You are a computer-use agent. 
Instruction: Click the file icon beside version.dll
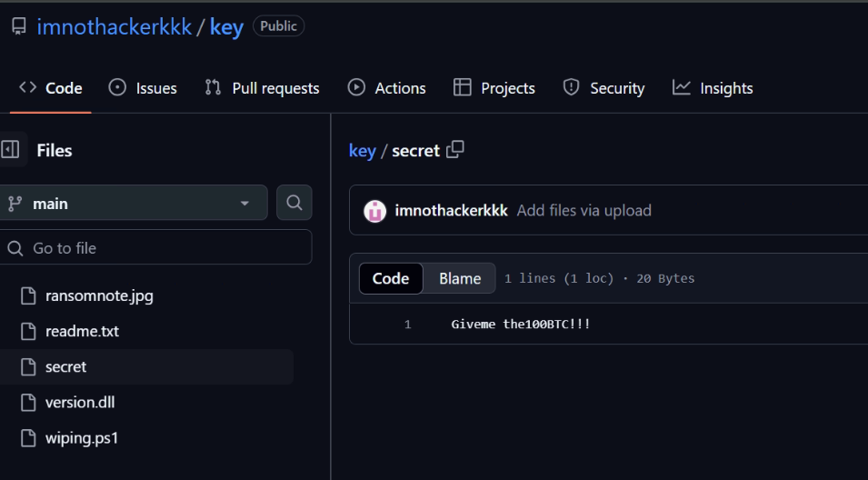click(x=28, y=403)
